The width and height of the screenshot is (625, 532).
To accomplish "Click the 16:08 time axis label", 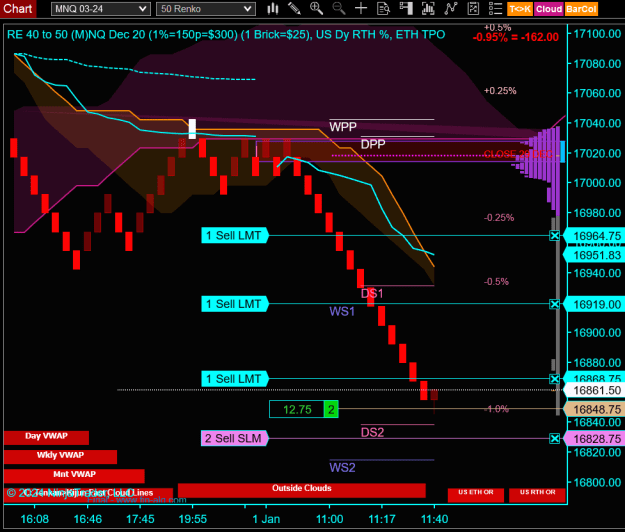I will click(35, 519).
